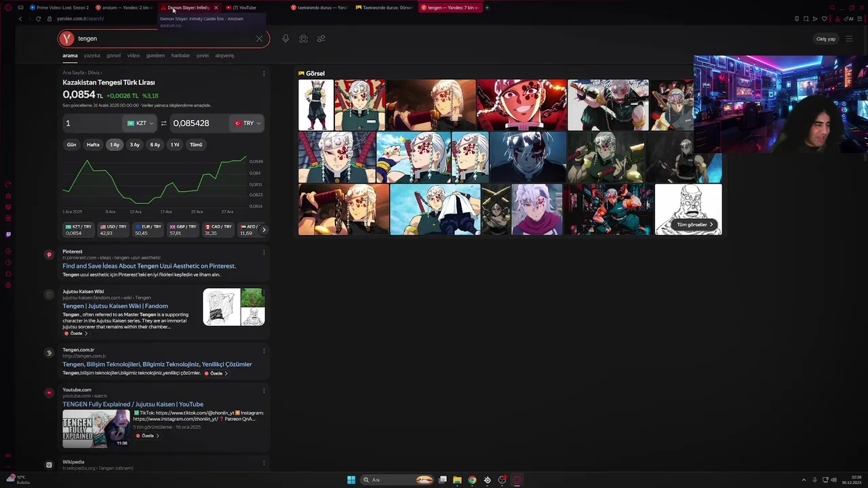Open the browser easy setup sliders icon

point(859,19)
